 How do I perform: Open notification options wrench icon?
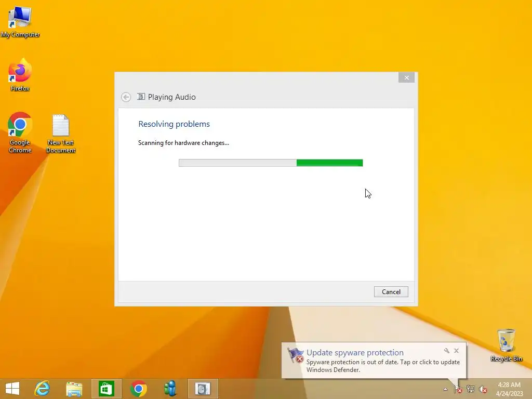(446, 351)
